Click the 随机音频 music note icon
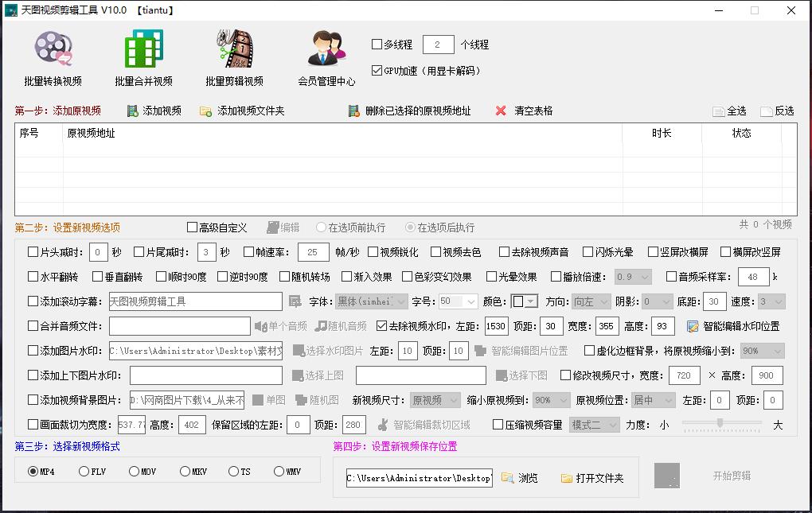 pos(321,326)
